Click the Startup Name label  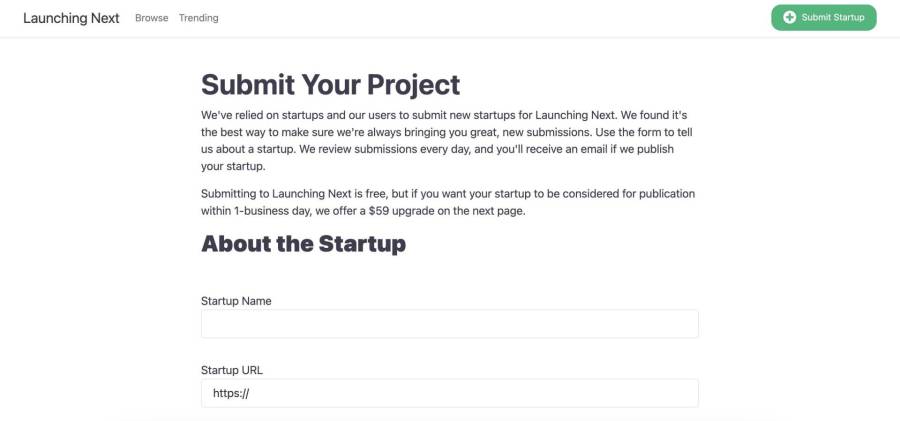(x=236, y=301)
